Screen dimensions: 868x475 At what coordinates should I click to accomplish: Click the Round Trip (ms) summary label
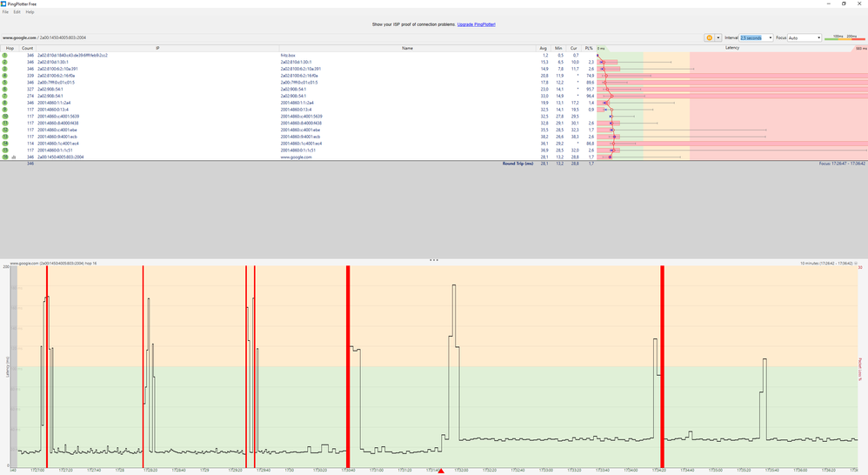point(517,164)
